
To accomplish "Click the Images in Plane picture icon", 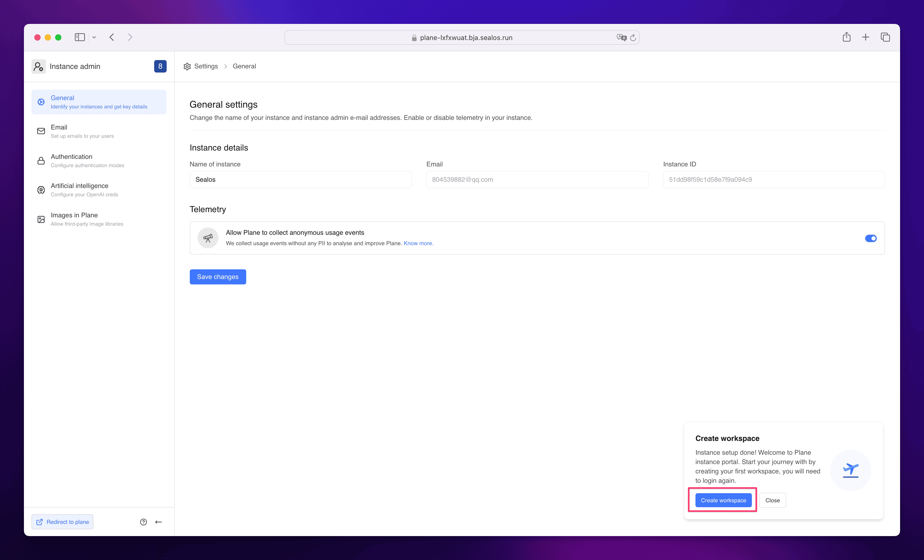I will coord(41,219).
